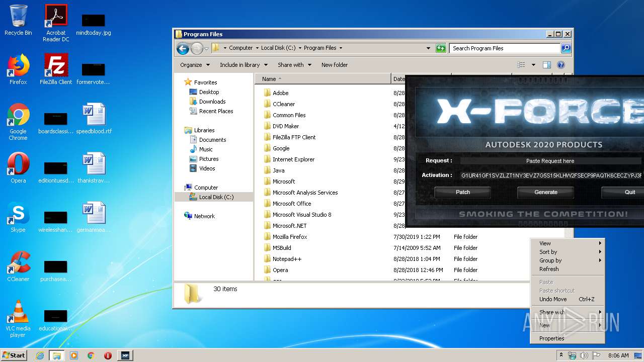The image size is (644, 362).
Task: Open the Start menu
Action: pos(14,355)
